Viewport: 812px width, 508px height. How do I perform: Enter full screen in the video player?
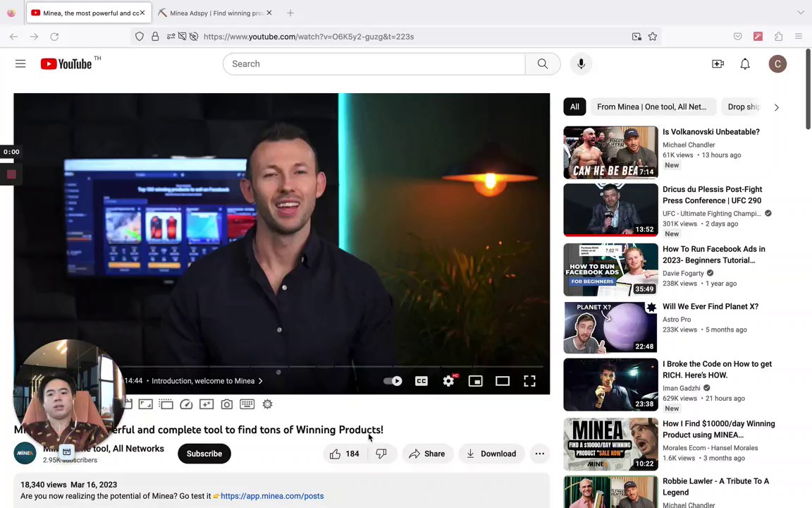[x=529, y=381]
